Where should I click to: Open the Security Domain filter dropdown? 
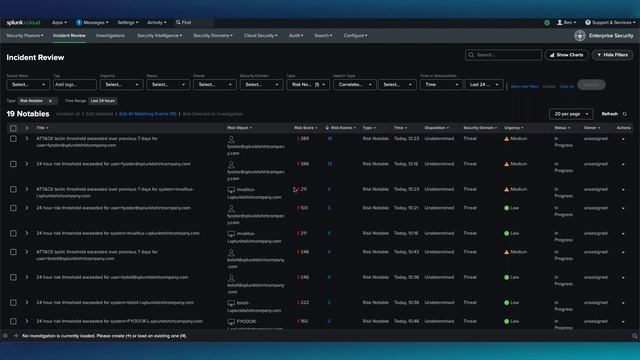[261, 84]
